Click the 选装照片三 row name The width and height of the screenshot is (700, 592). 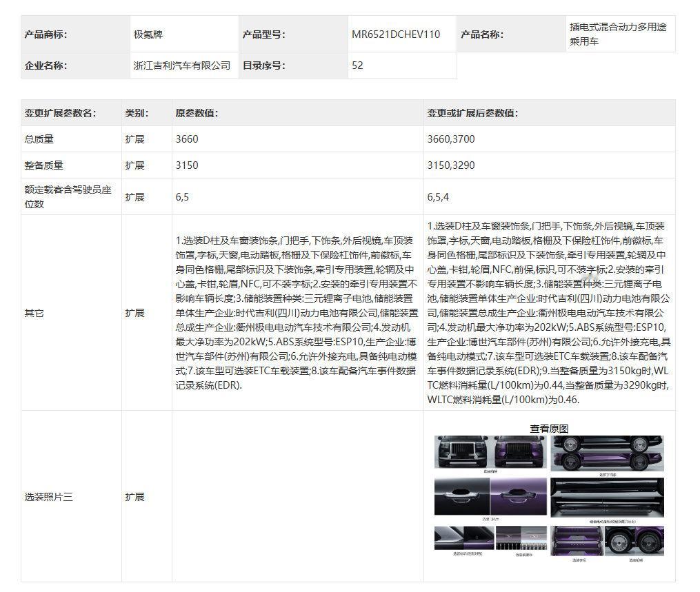[x=49, y=496]
